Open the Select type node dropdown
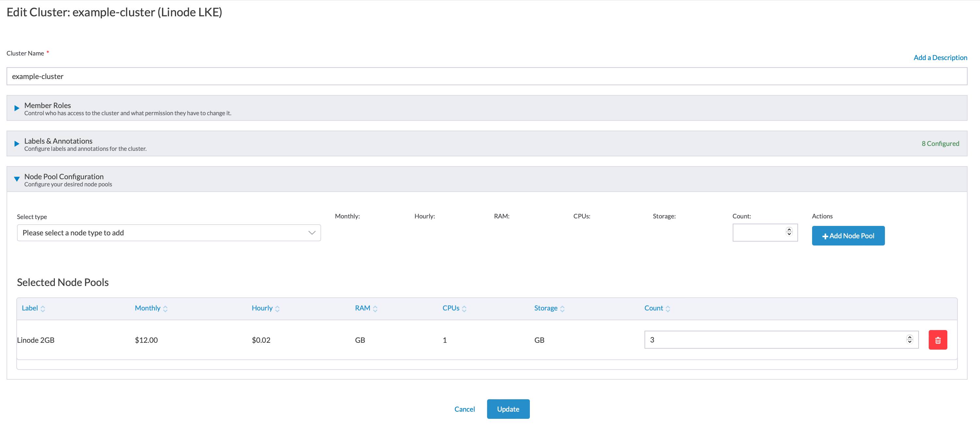 169,233
